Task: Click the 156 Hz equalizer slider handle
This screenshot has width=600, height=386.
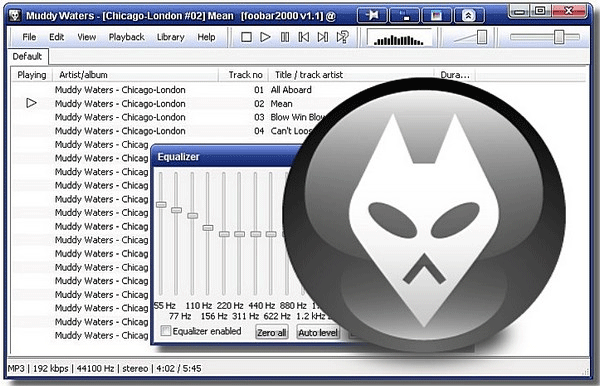Action: pos(208,228)
